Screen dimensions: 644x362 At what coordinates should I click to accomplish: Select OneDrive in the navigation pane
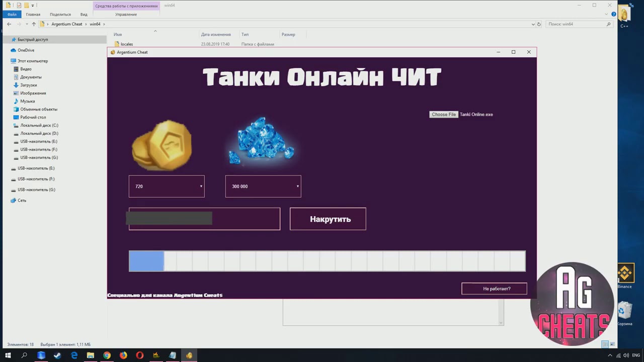click(26, 50)
